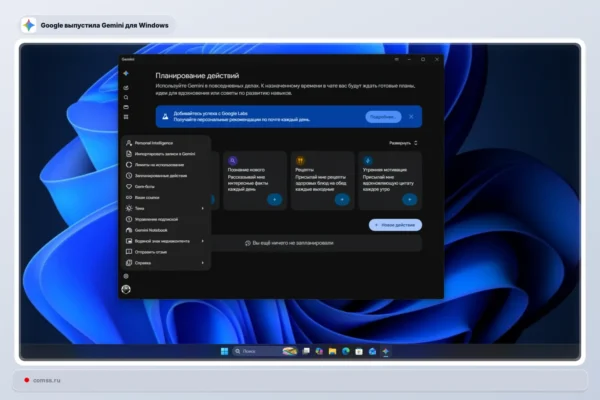This screenshot has width=600, height=400.
Task: Click the Утренняя мотивация card title
Action: point(385,170)
